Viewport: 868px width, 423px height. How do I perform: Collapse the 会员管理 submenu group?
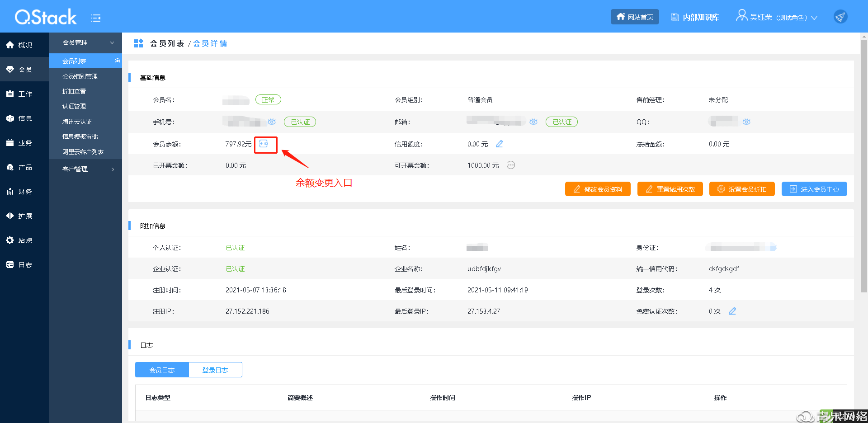pyautogui.click(x=85, y=42)
